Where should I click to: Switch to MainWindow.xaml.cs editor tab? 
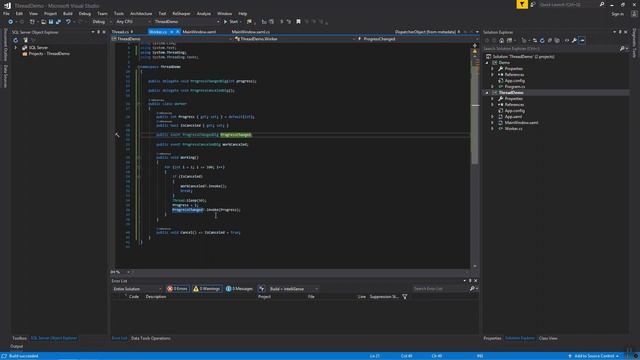(x=251, y=32)
